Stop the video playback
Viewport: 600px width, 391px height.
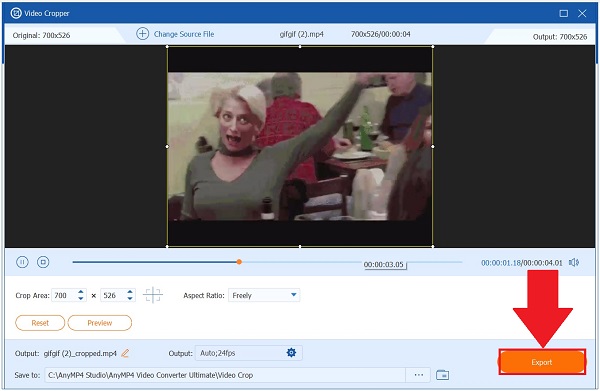coord(43,262)
